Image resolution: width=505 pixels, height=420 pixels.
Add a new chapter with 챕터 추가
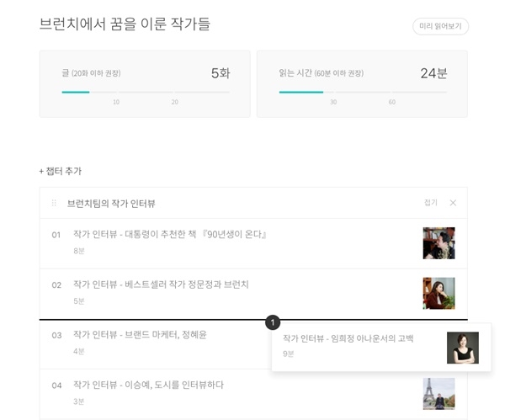61,171
